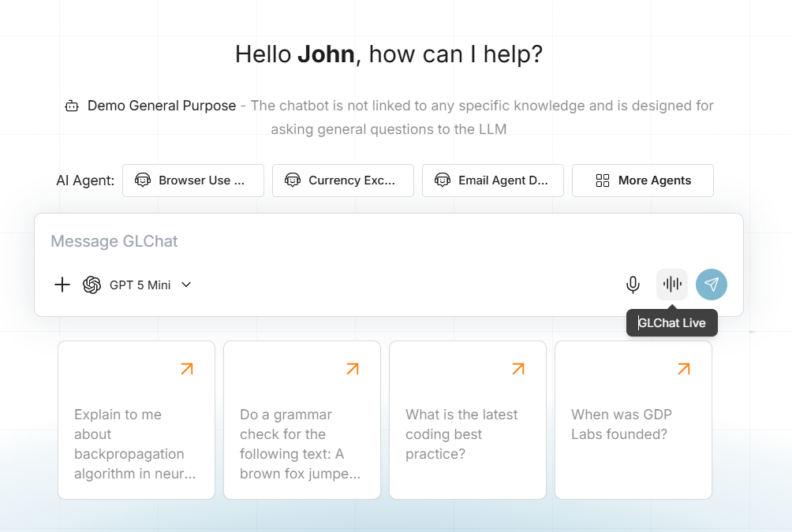Click the orange arrow on the grammar check card

[x=353, y=369]
